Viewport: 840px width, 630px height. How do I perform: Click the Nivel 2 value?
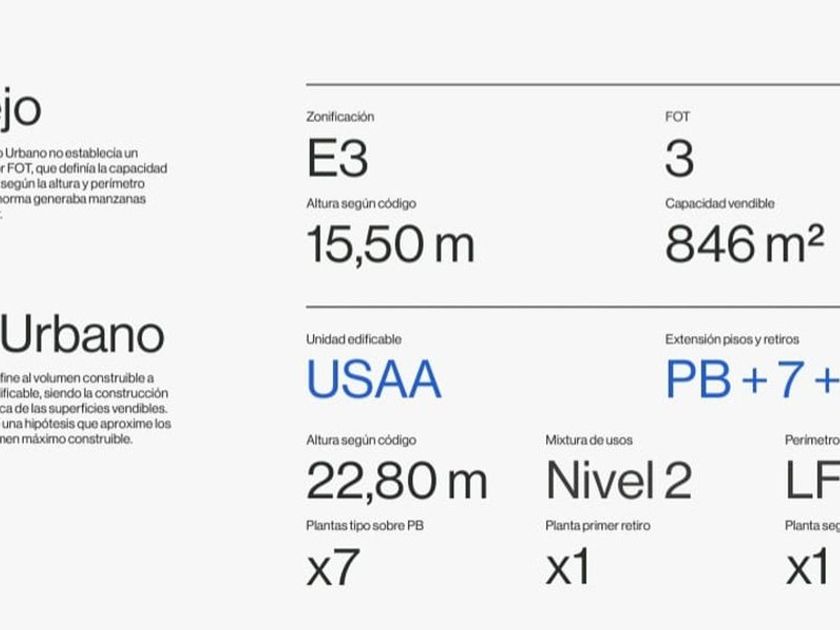click(618, 482)
